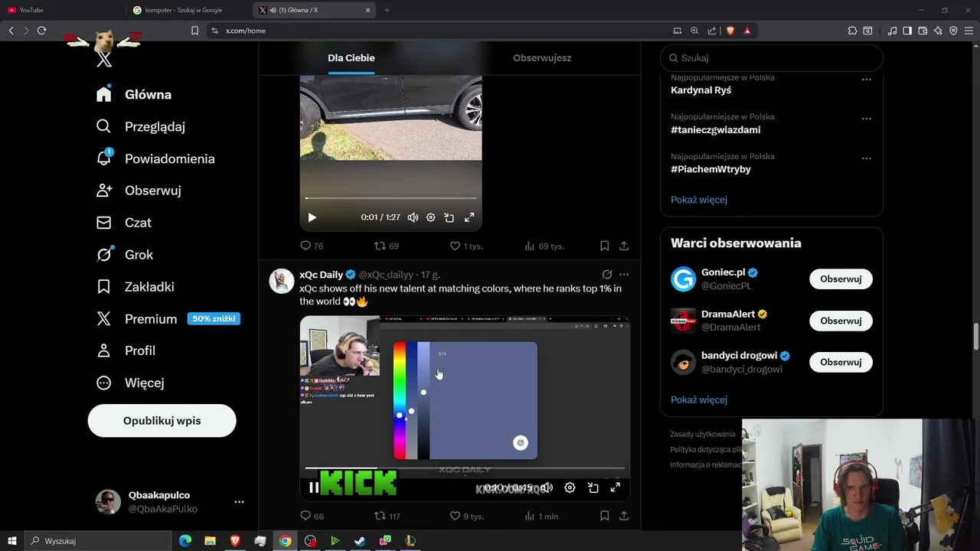This screenshot has height=551, width=980.
Task: Open browser extensions puzzle icon
Action: coord(852,31)
